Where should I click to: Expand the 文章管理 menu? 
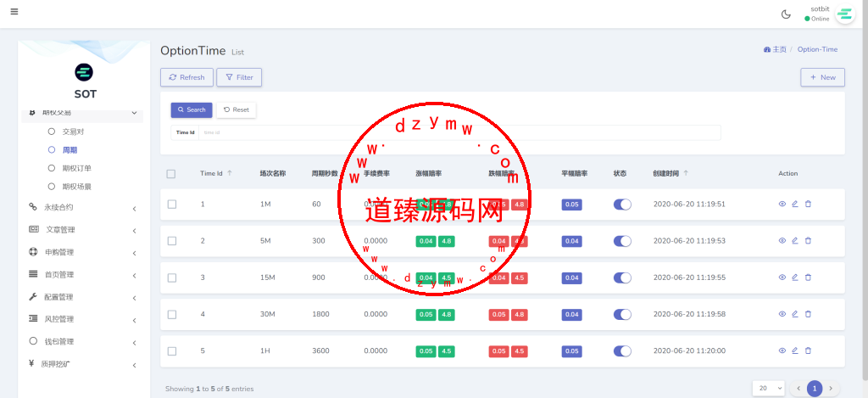[x=82, y=229]
